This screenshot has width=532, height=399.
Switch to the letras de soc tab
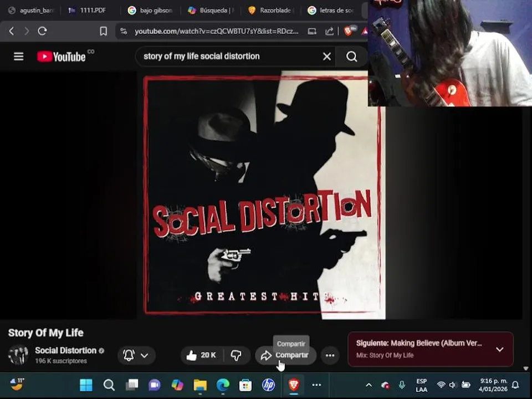pyautogui.click(x=331, y=11)
